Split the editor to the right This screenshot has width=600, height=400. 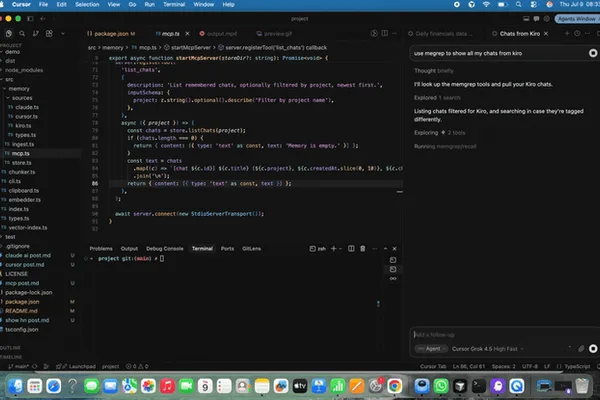(x=385, y=34)
